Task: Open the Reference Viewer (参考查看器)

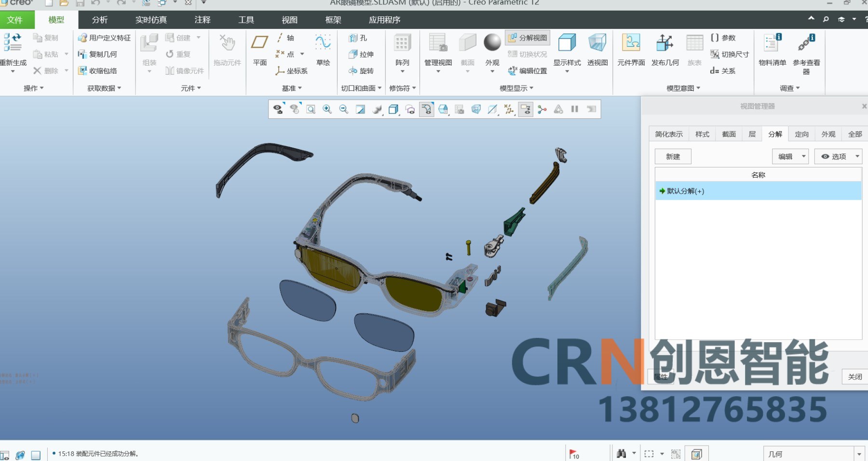Action: [806, 53]
